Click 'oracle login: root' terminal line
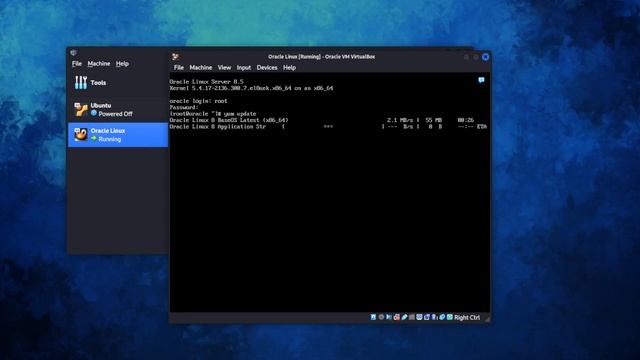640x360 pixels. click(x=198, y=101)
